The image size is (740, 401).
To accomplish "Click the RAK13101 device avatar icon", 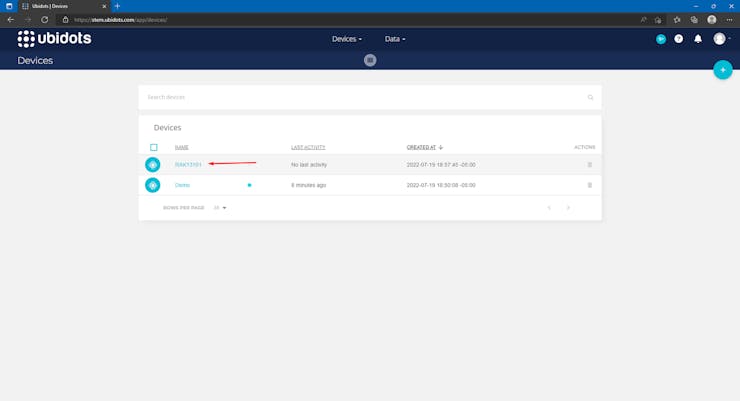I will pyautogui.click(x=153, y=164).
